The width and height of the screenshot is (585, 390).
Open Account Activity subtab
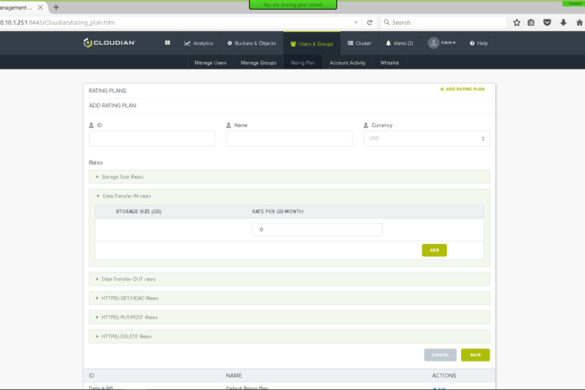coord(348,63)
